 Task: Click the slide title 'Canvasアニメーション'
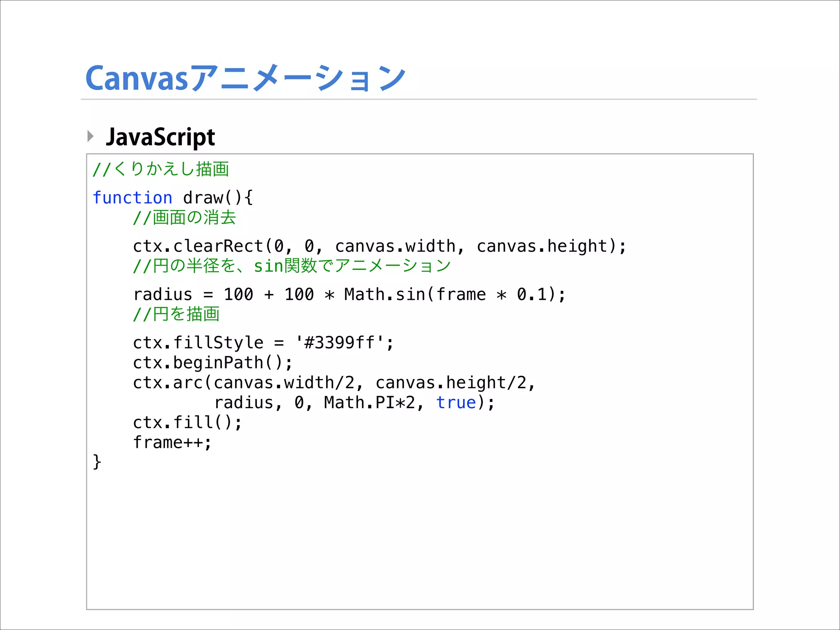(245, 78)
